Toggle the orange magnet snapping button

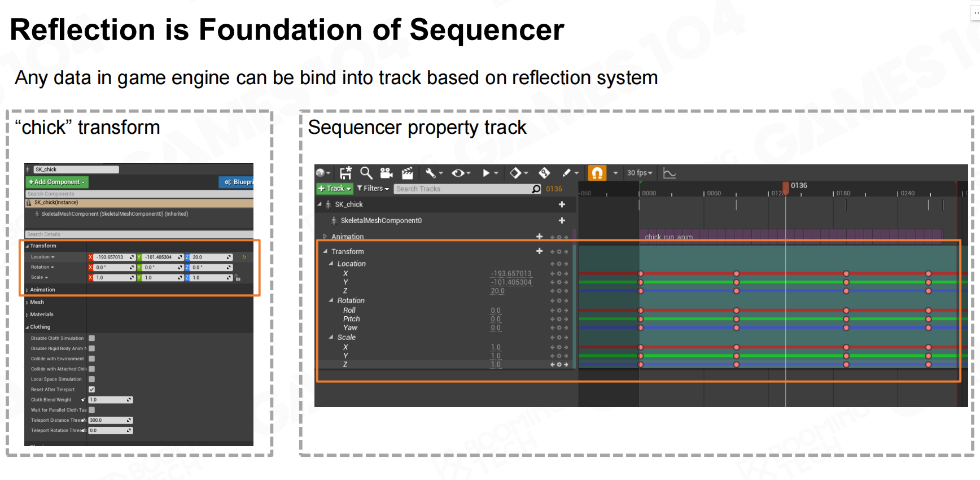point(597,173)
